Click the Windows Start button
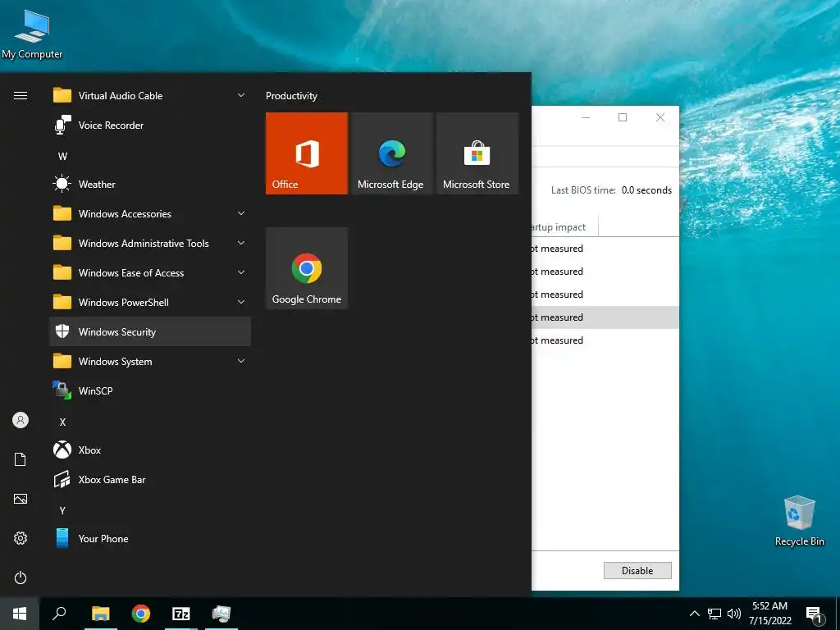 coord(20,614)
